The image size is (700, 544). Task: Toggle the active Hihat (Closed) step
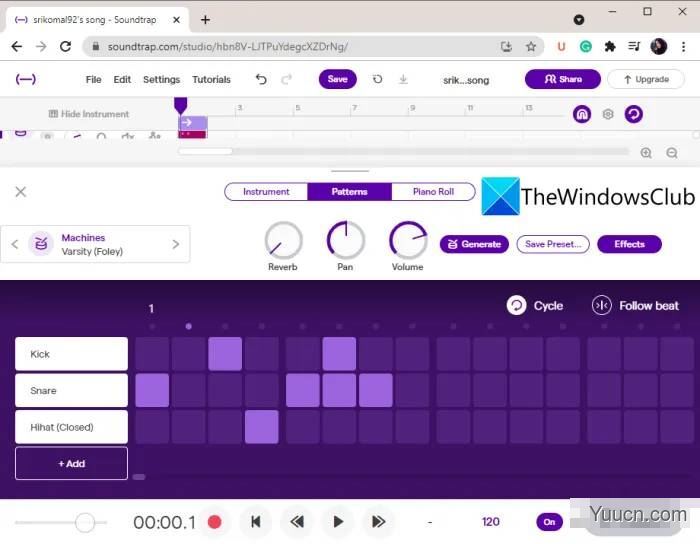(x=262, y=427)
